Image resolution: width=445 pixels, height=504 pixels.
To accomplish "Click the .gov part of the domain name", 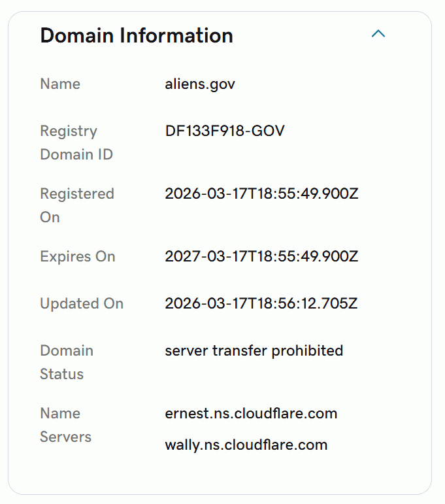I will [x=222, y=84].
